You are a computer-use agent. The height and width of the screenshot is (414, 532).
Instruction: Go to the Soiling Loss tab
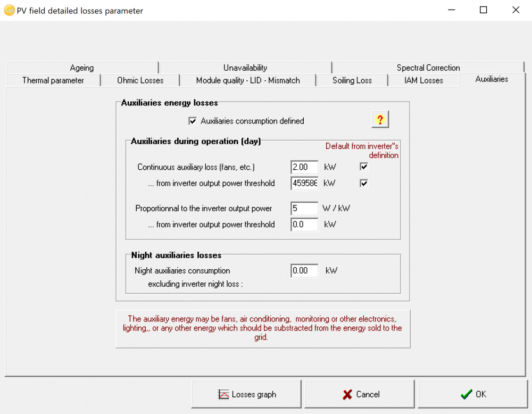click(x=352, y=80)
